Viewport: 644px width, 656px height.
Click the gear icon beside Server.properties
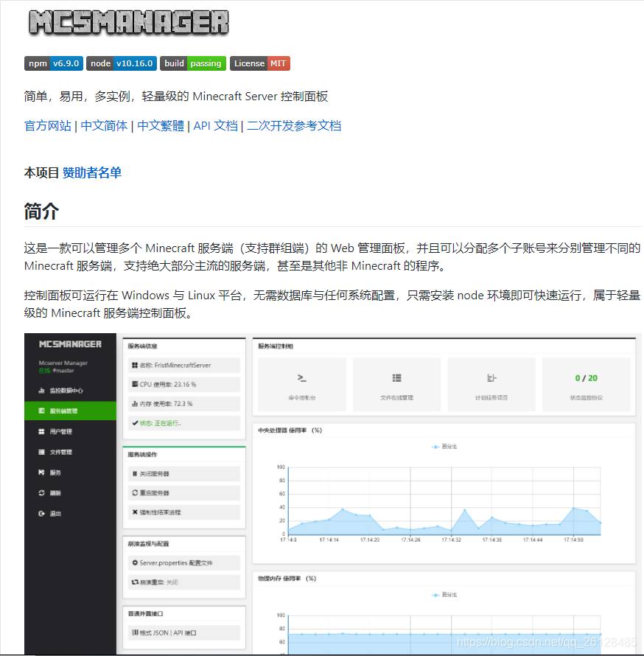(x=135, y=562)
